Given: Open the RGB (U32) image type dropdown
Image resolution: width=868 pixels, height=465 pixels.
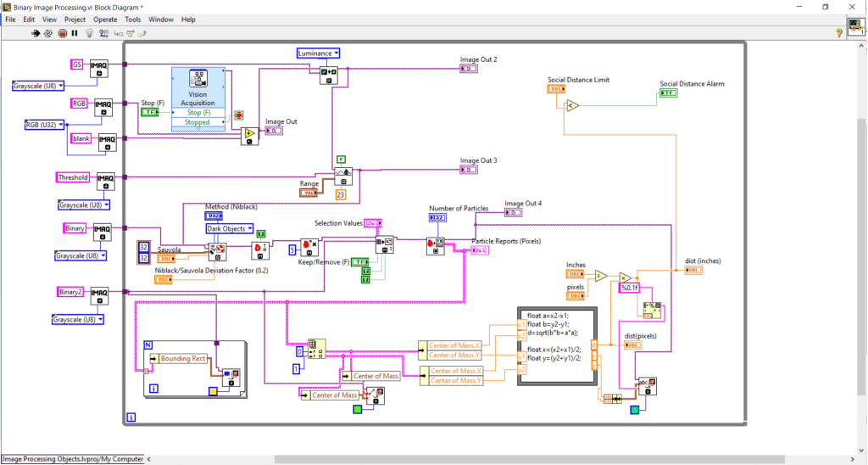Looking at the screenshot, I should [x=55, y=126].
